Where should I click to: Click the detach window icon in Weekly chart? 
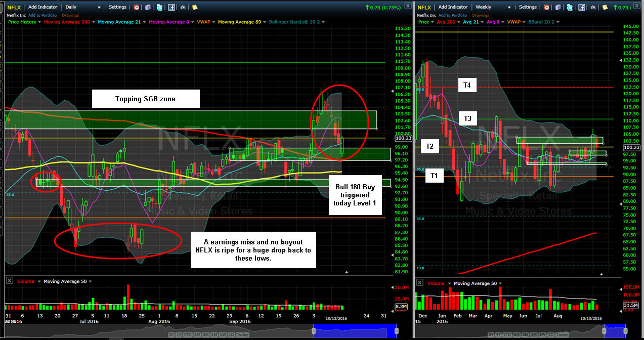click(558, 7)
